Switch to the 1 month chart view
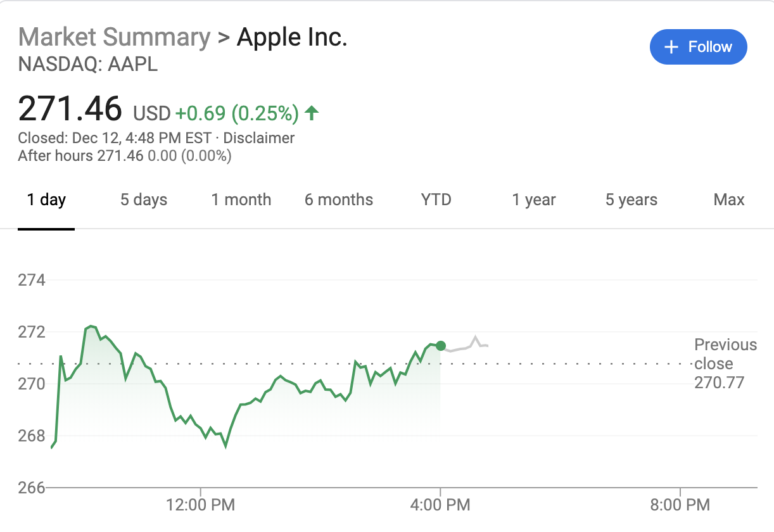 241,199
